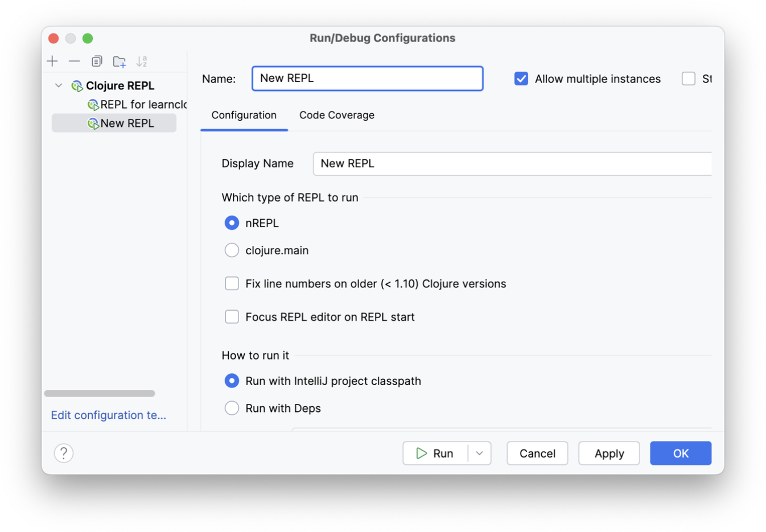Enable Fix line numbers on older Clojure
This screenshot has width=766, height=532.
[232, 283]
